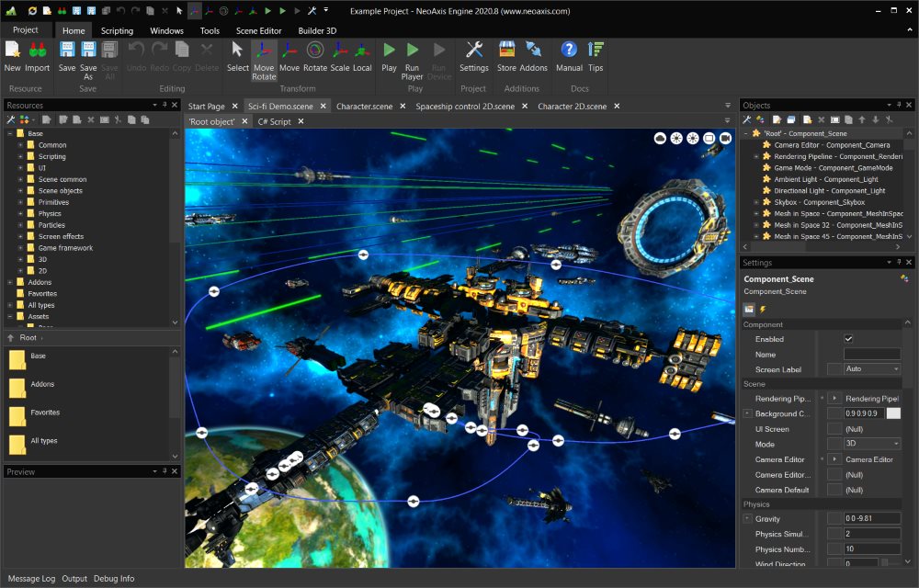This screenshot has height=588, width=919.
Task: Switch to the Scripting ribbon tab
Action: (x=117, y=30)
